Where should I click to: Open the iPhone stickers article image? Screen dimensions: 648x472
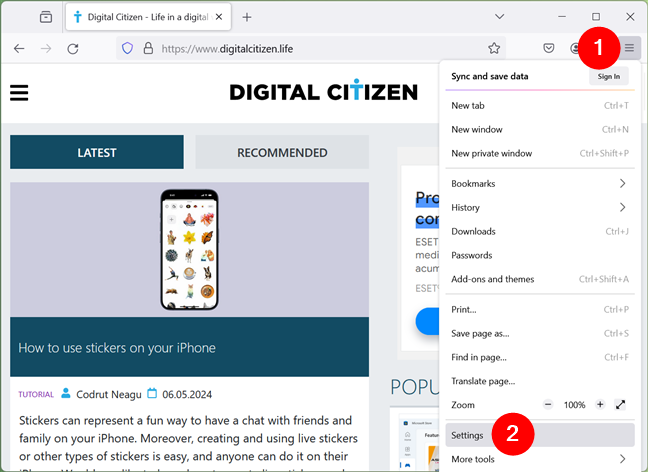tap(189, 250)
